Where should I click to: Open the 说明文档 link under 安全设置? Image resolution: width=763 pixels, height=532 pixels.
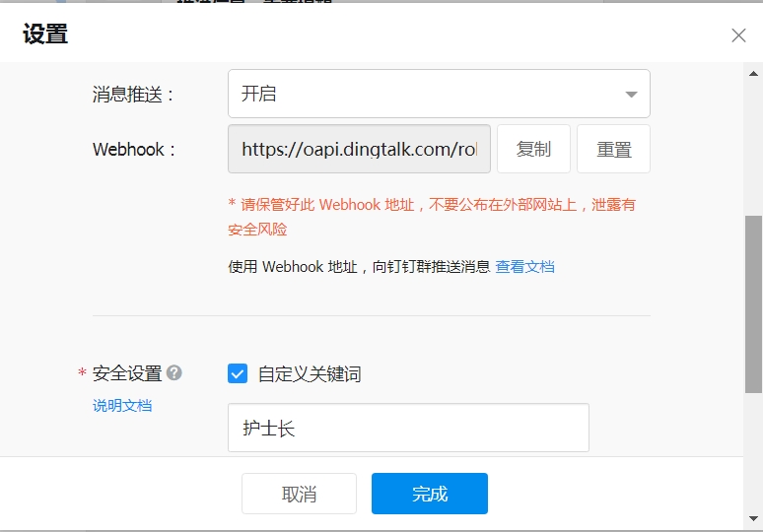[x=122, y=405]
